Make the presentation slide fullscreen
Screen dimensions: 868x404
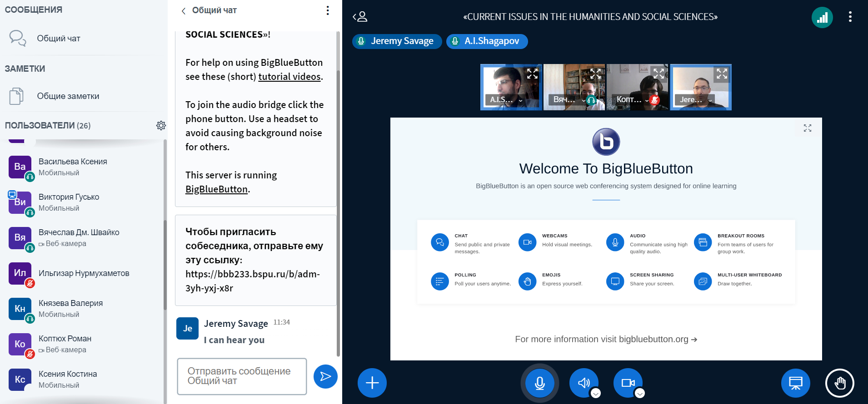807,128
